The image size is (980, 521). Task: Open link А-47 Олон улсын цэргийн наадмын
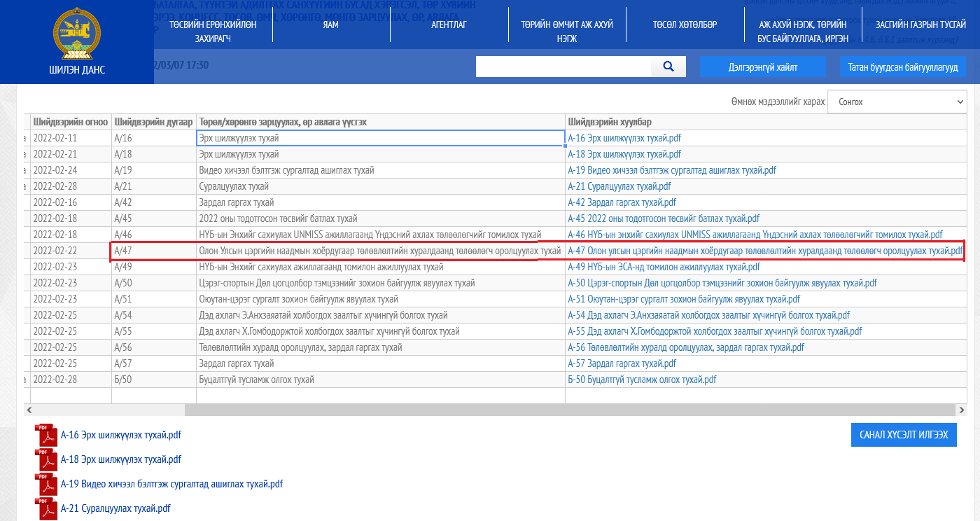[765, 251]
